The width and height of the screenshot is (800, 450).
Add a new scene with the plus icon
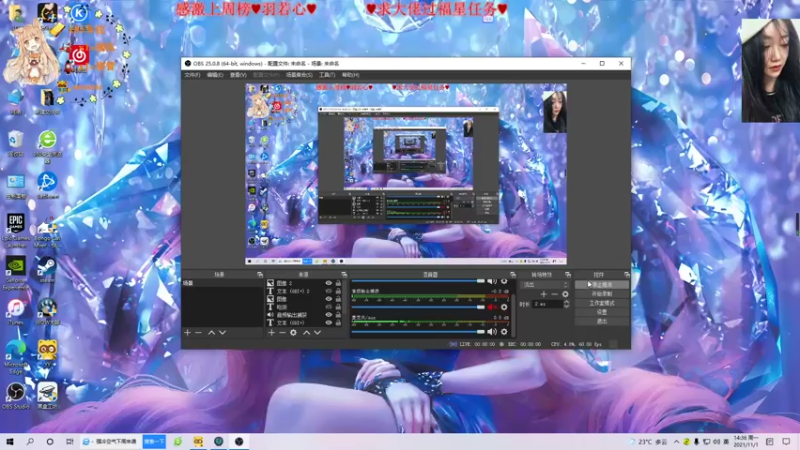187,333
